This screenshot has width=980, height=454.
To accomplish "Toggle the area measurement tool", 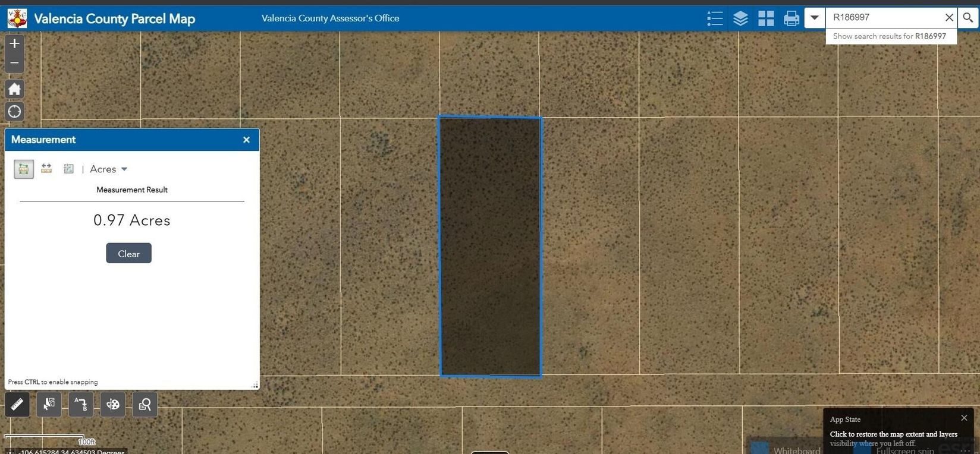I will [24, 169].
